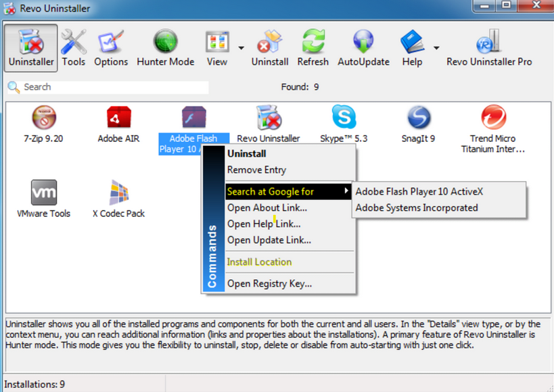This screenshot has height=392, width=554.
Task: Select the X Codec Pack program
Action: tap(119, 199)
